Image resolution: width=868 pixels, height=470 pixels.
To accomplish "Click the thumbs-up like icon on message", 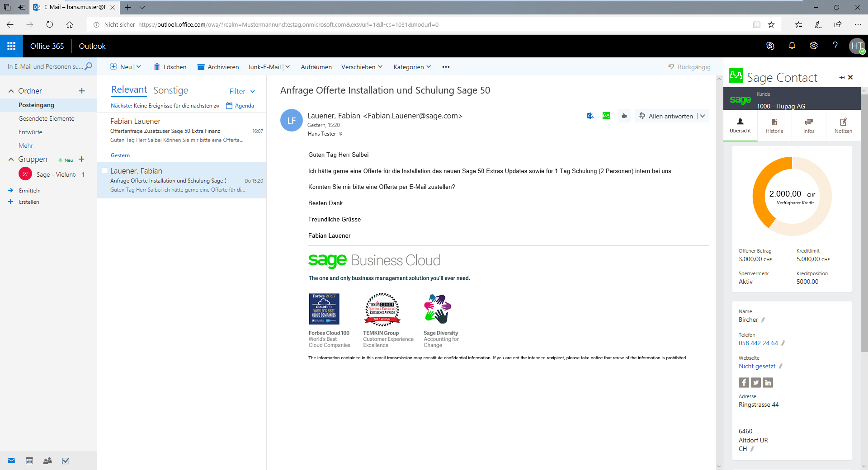I will click(x=624, y=116).
